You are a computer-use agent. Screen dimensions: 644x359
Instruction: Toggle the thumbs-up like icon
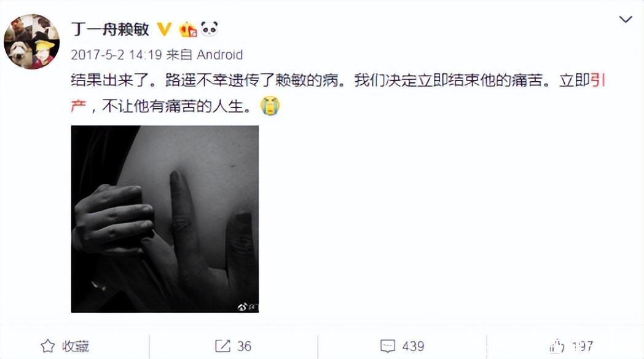[x=557, y=346]
